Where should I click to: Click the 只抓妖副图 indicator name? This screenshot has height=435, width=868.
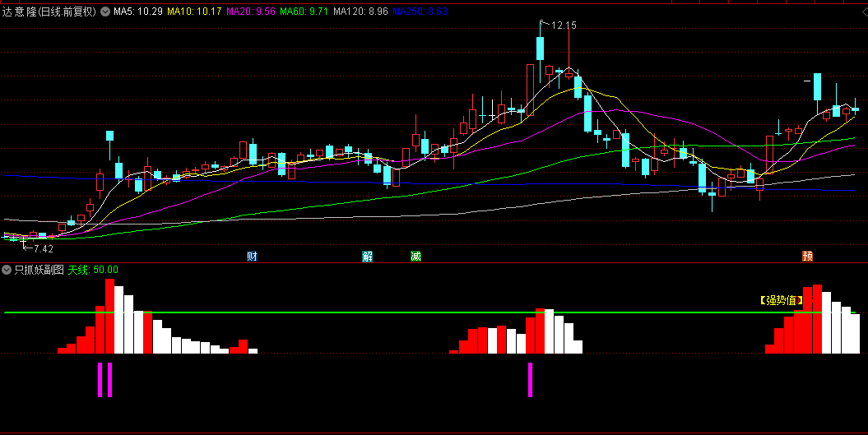pos(39,270)
